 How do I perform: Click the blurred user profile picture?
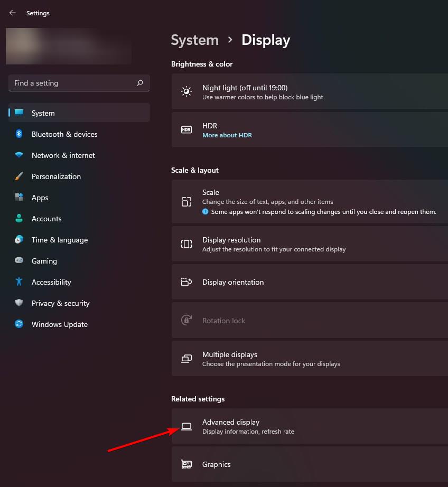[69, 46]
